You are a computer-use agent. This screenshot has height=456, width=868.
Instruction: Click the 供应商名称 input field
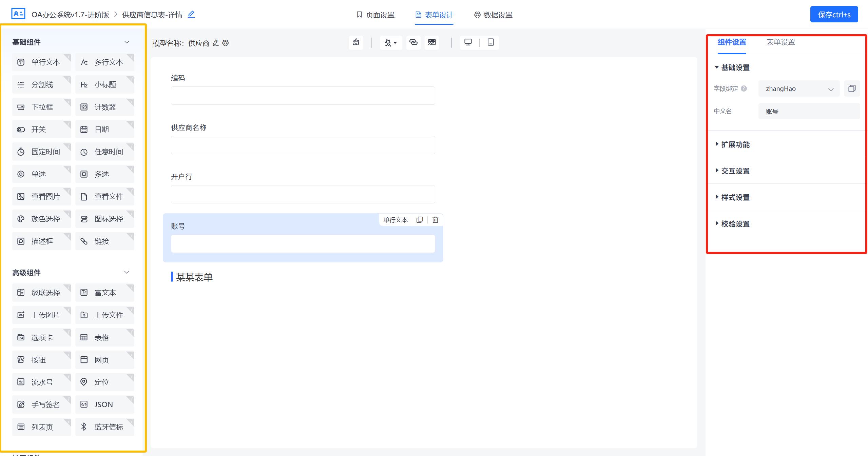[x=303, y=145]
